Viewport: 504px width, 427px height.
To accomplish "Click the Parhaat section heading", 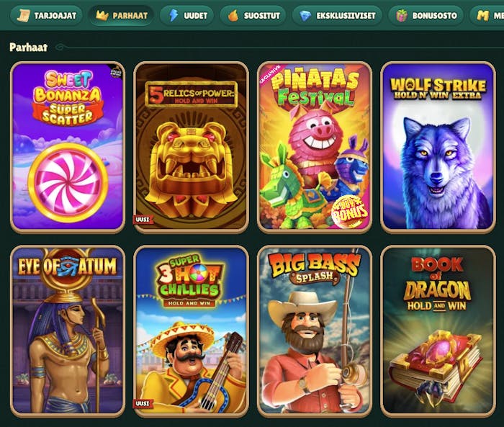I will click(29, 48).
